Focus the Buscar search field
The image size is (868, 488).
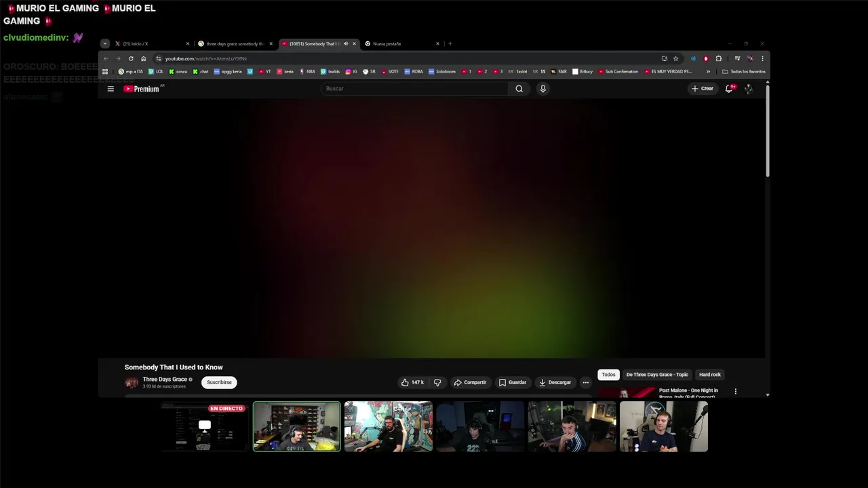click(x=415, y=89)
